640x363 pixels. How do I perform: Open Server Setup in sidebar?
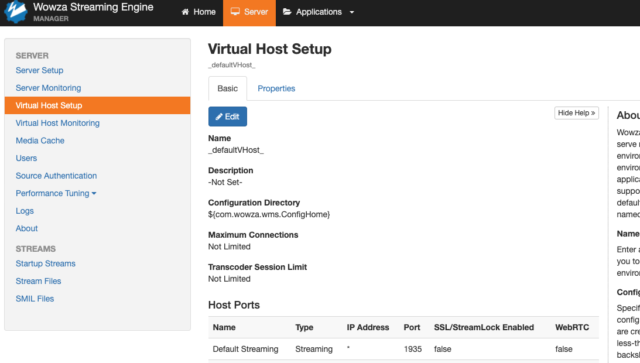(39, 70)
